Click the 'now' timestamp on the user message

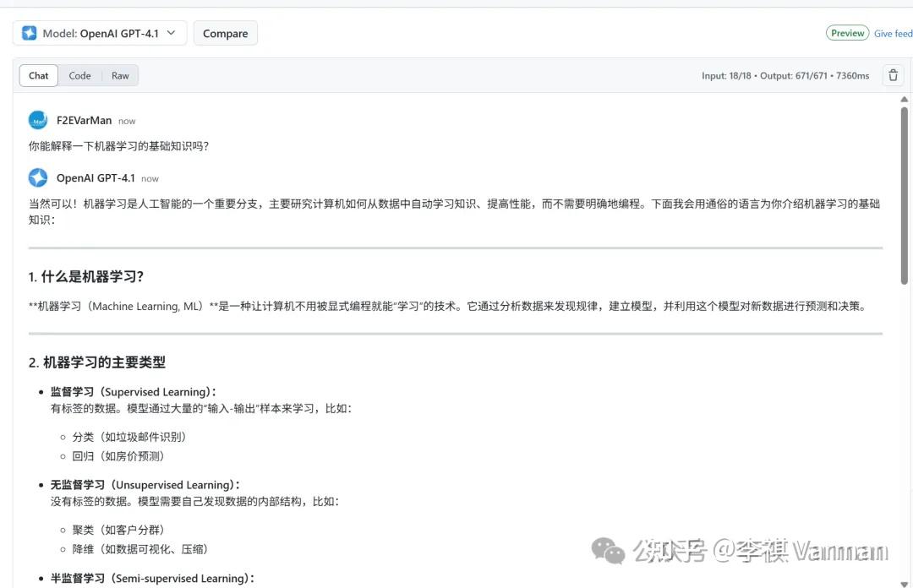tap(126, 120)
